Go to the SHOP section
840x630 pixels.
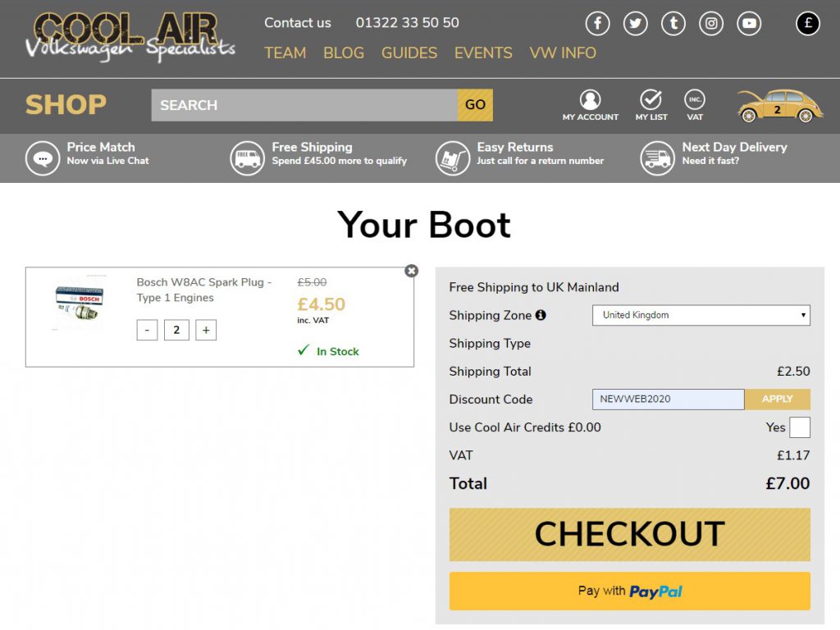(x=66, y=104)
